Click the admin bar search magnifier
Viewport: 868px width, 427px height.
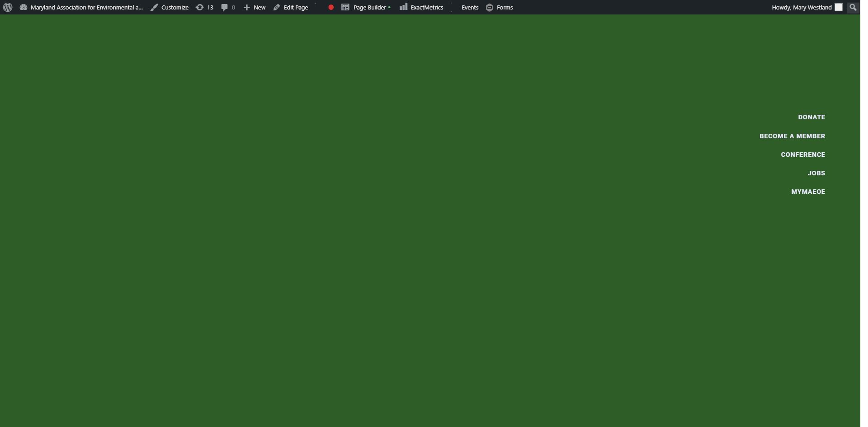click(x=853, y=7)
